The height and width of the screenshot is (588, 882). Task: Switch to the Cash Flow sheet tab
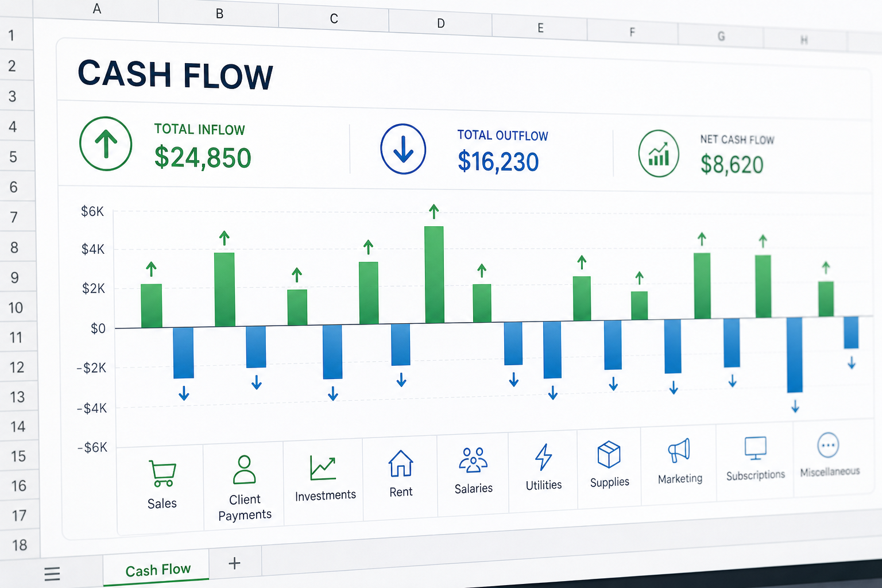[157, 570]
